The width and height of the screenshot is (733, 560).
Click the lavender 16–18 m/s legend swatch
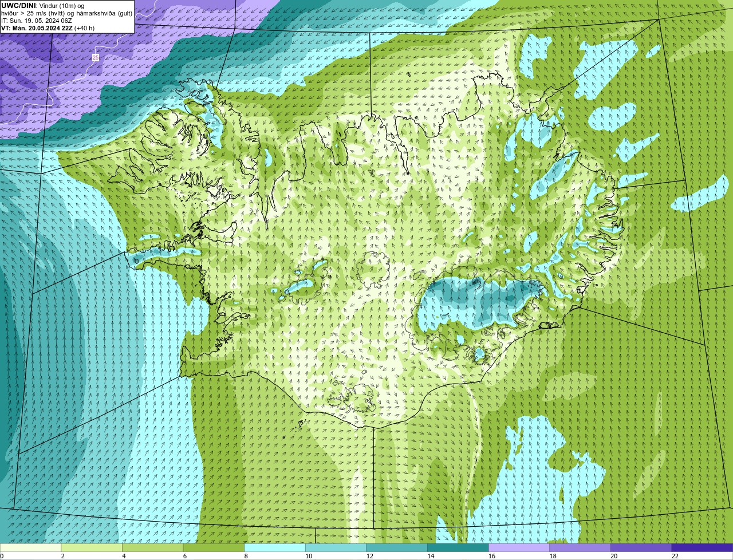[x=519, y=547]
